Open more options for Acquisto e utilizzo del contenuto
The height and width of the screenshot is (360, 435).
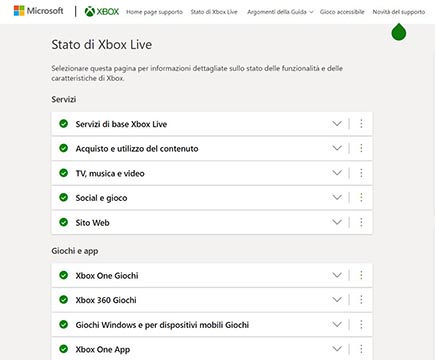(x=361, y=148)
